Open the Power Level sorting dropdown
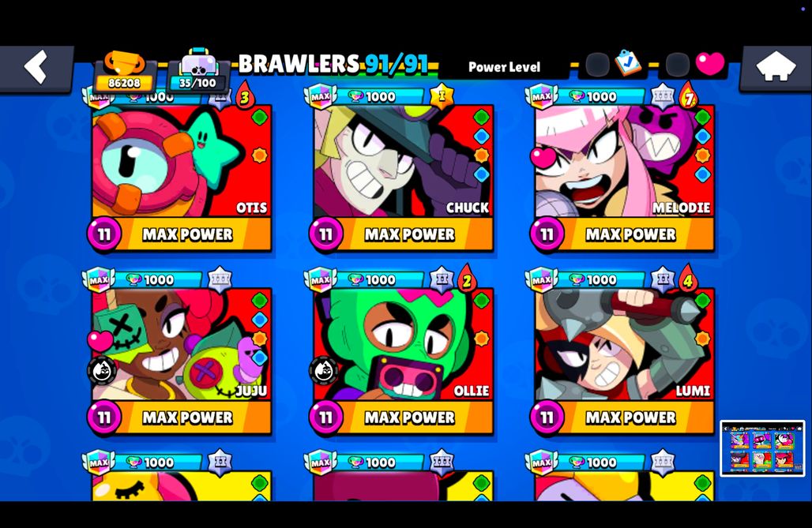The height and width of the screenshot is (528, 812). click(x=504, y=67)
